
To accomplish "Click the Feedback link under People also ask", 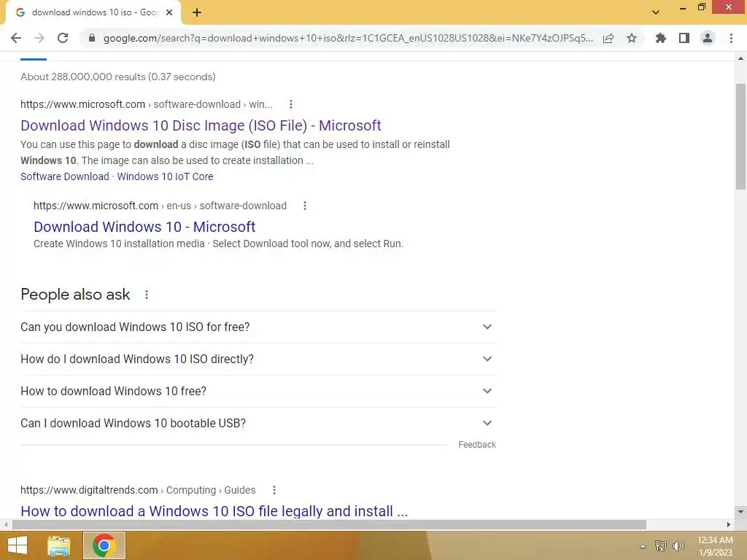I will [477, 445].
